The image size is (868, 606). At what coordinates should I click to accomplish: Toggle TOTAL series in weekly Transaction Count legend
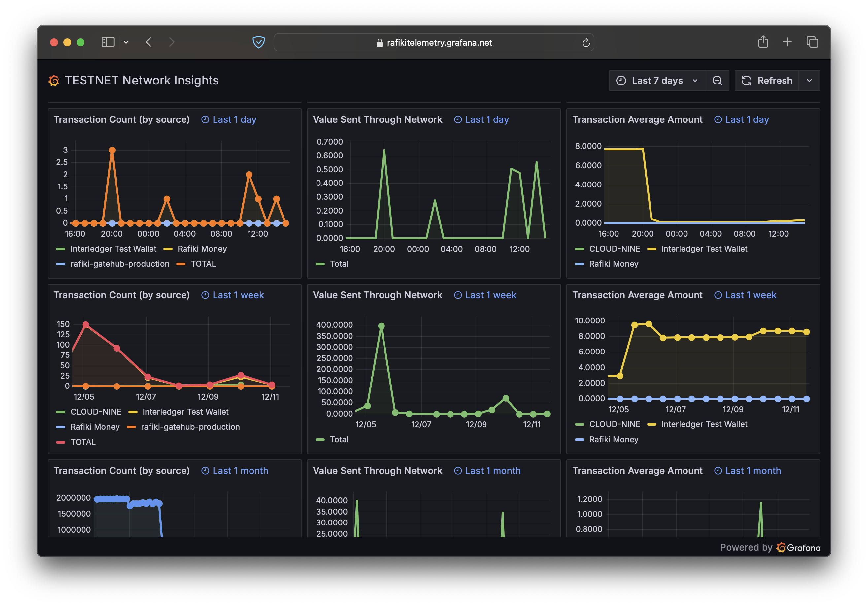click(x=83, y=442)
